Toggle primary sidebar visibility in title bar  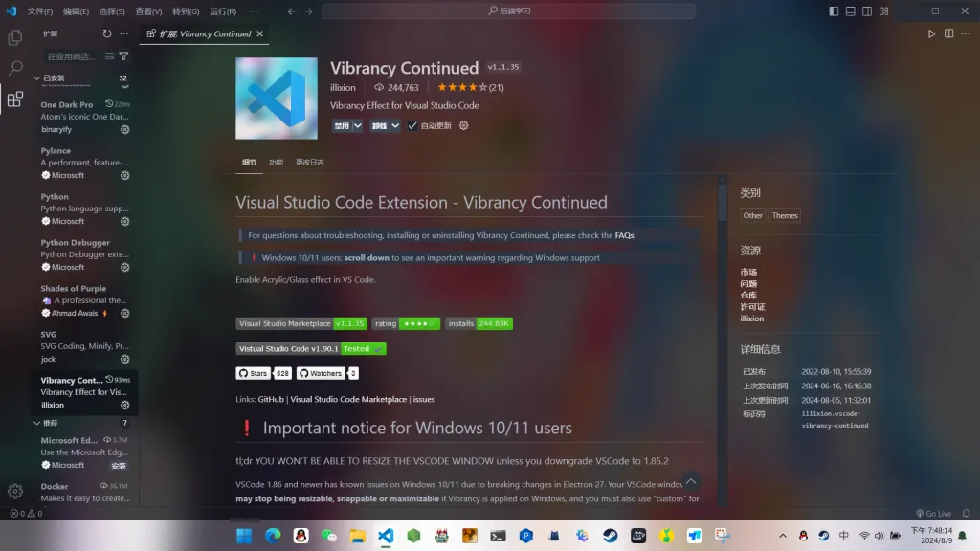pos(834,11)
